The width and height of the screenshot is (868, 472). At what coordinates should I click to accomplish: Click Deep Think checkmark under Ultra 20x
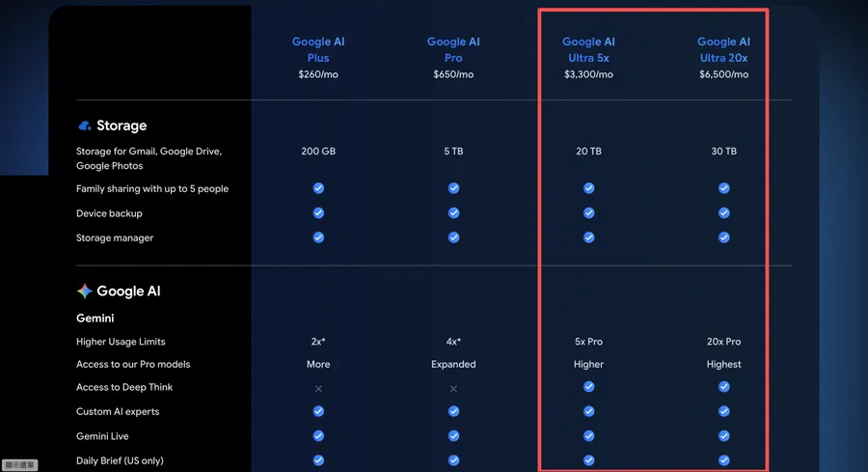coord(723,387)
